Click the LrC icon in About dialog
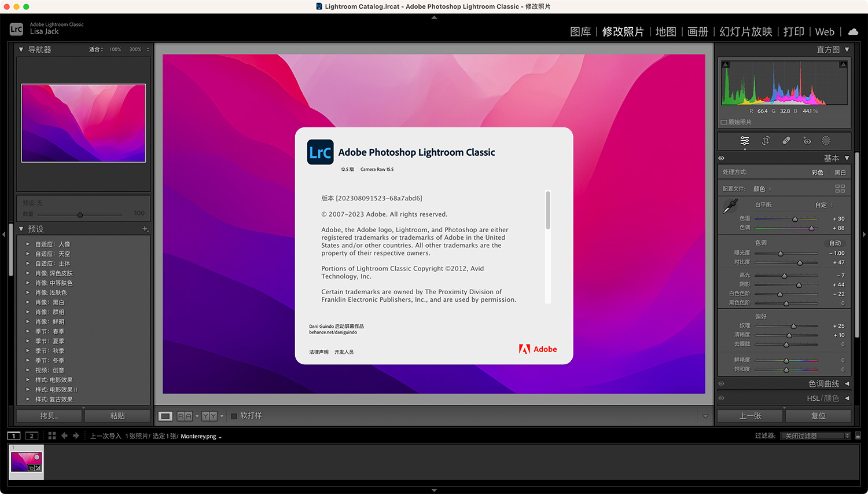The image size is (868, 494). point(320,152)
